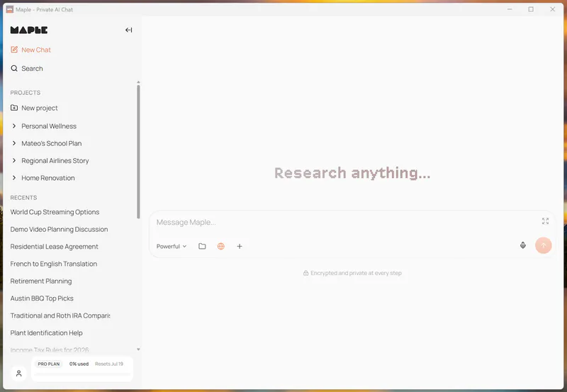This screenshot has width=567, height=392.
Task: Expand the Regional Airlines Story project
Action: point(14,160)
